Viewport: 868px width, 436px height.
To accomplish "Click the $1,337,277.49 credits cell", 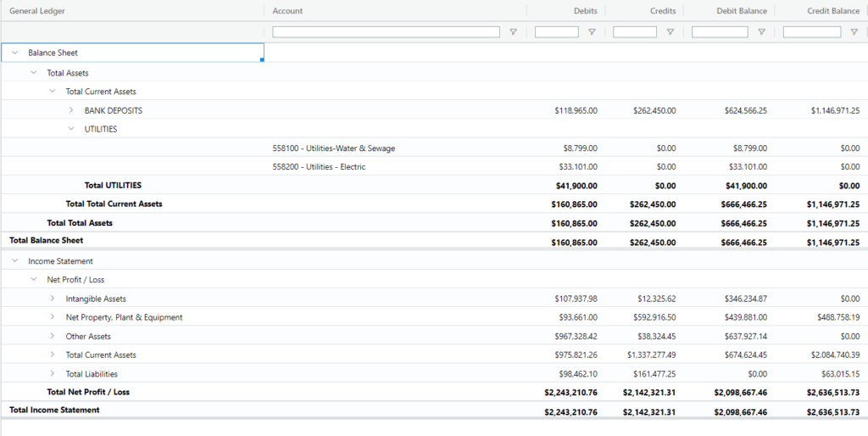I will click(652, 355).
